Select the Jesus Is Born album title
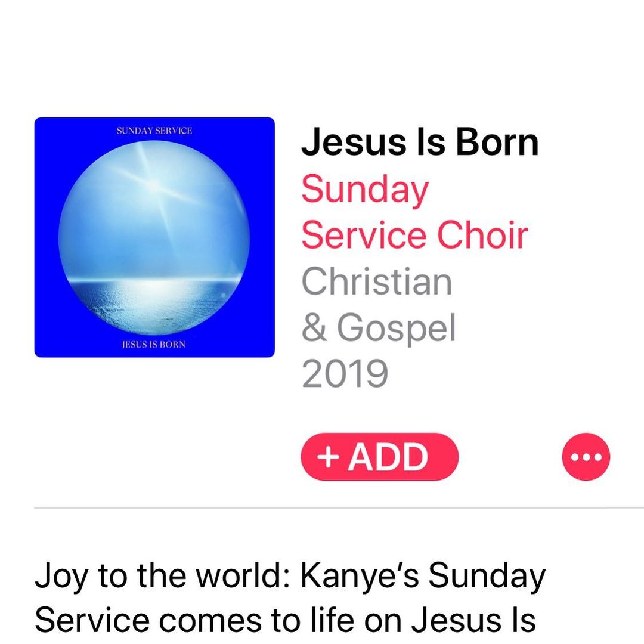The width and height of the screenshot is (644, 644). click(x=420, y=143)
